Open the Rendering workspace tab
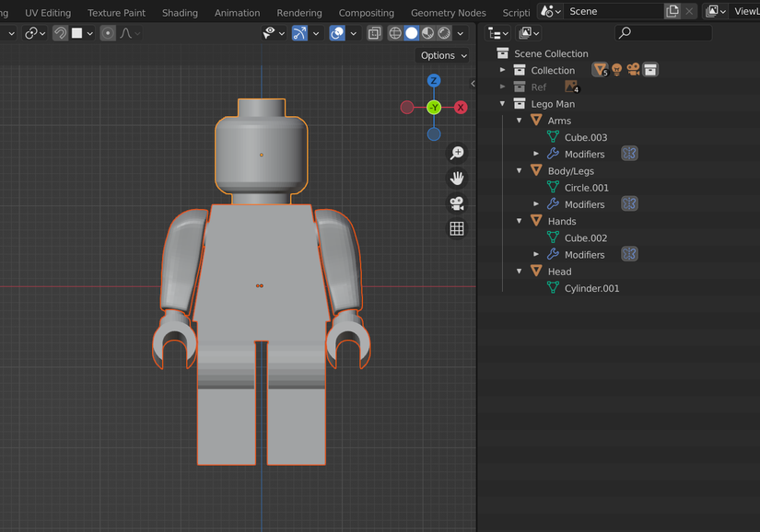Viewport: 760px width, 532px height. click(299, 13)
